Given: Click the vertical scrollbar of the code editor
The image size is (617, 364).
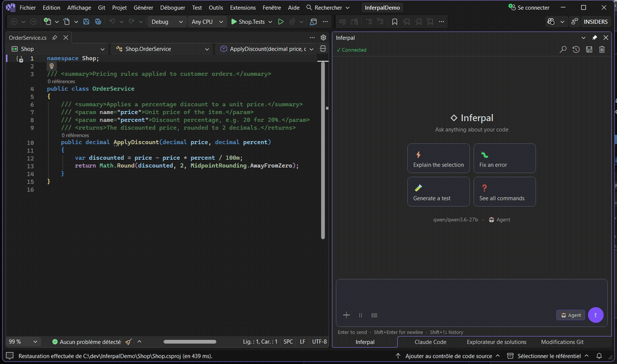Looking at the screenshot, I should (x=323, y=151).
